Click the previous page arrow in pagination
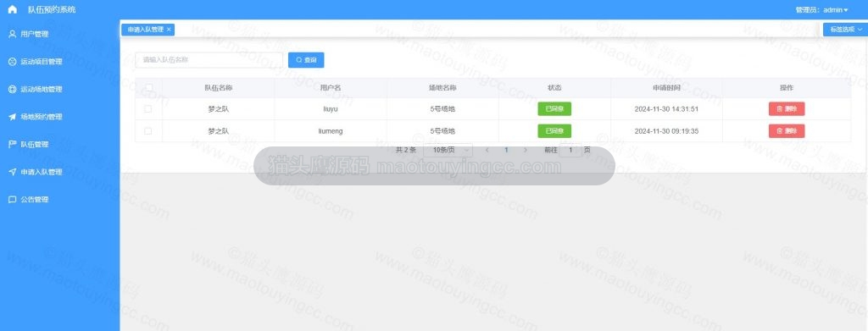This screenshot has width=868, height=331. click(x=487, y=150)
